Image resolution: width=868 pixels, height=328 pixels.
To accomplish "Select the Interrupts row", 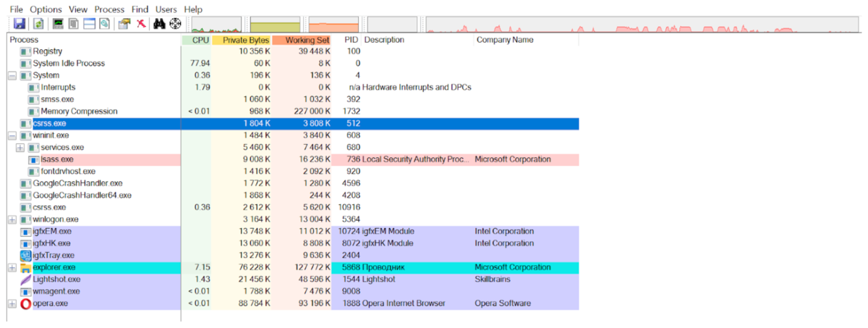I will pos(293,87).
